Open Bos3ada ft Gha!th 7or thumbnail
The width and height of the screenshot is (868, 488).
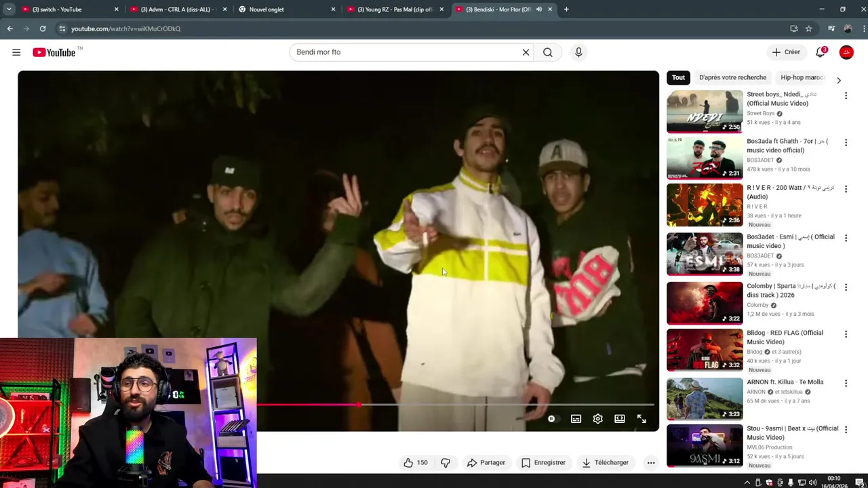pos(705,158)
